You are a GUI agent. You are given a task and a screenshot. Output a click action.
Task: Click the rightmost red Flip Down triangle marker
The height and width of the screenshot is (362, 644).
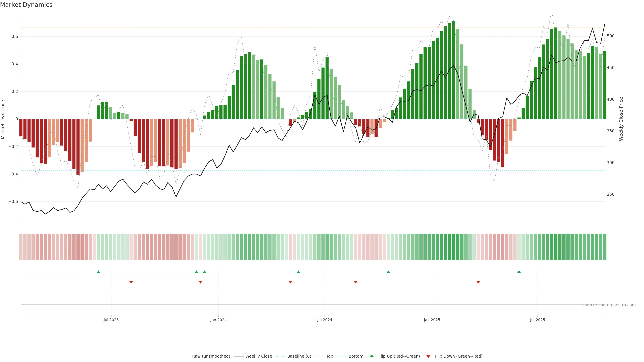478,282
